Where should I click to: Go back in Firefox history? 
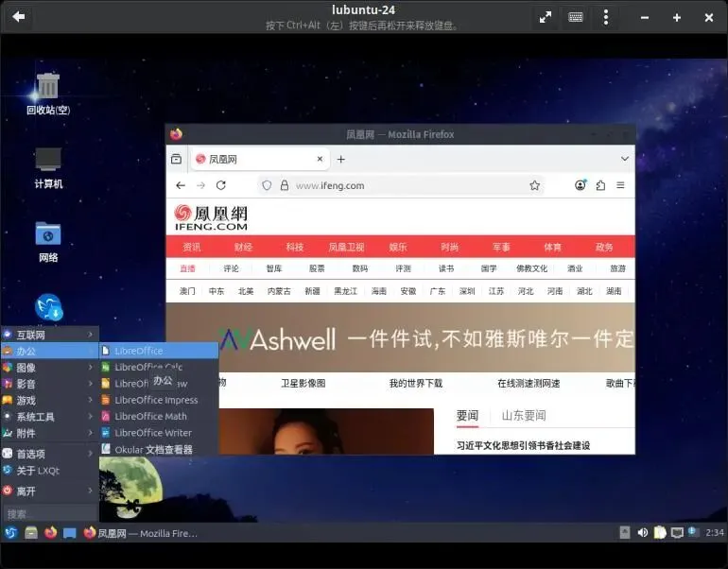click(181, 185)
